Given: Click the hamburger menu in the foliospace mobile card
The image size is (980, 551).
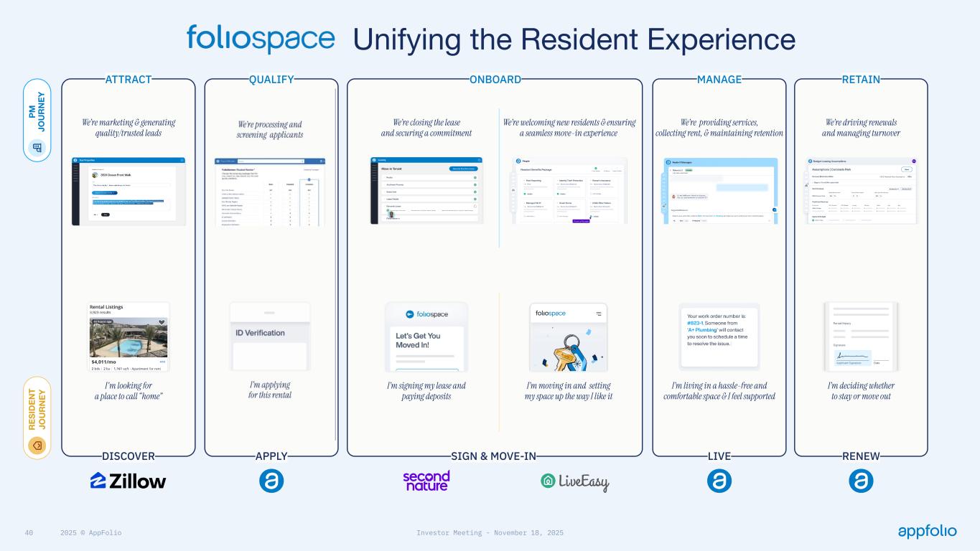Looking at the screenshot, I should 598,313.
